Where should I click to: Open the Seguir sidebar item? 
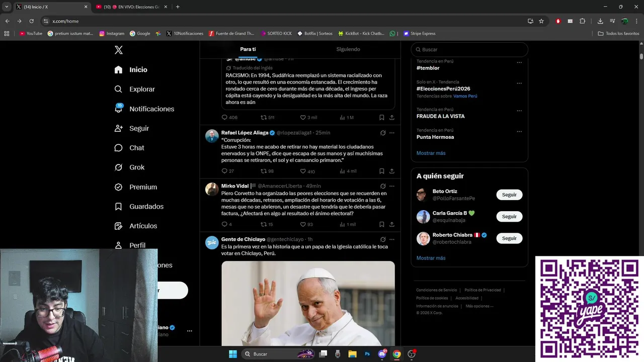coord(131,128)
